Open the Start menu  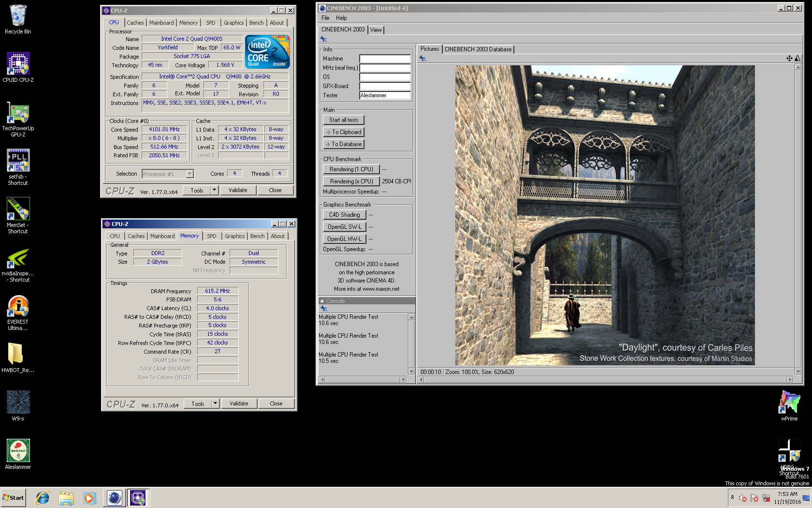point(14,498)
